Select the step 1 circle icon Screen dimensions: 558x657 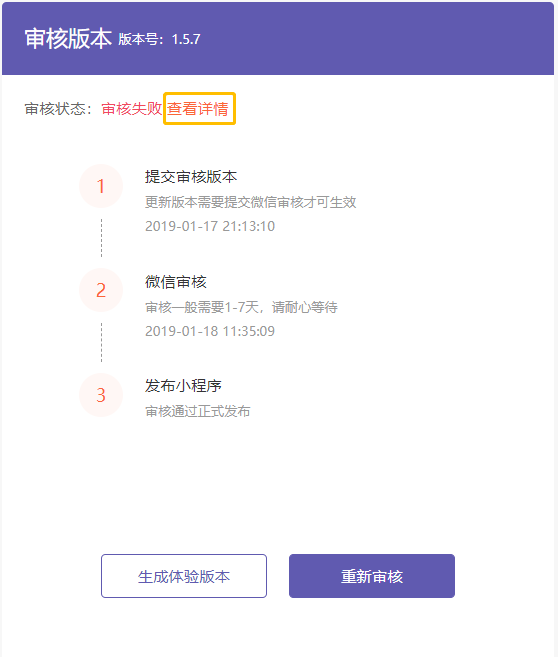coord(101,186)
